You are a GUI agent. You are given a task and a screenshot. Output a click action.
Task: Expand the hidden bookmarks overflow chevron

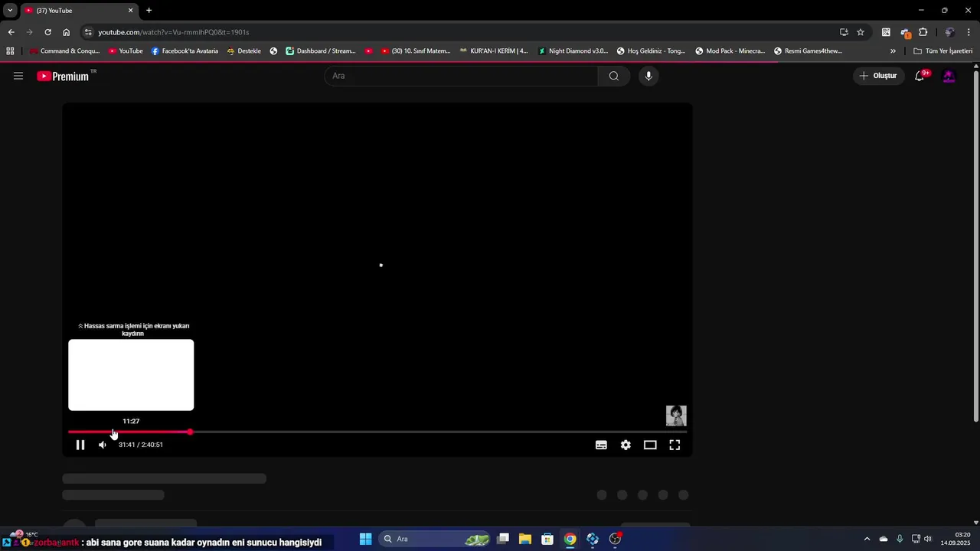coord(893,51)
